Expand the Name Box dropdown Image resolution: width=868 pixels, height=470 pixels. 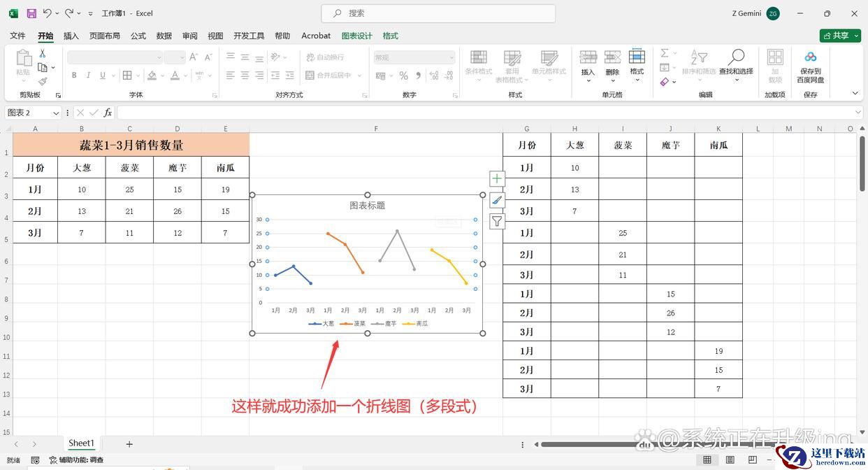pyautogui.click(x=56, y=113)
